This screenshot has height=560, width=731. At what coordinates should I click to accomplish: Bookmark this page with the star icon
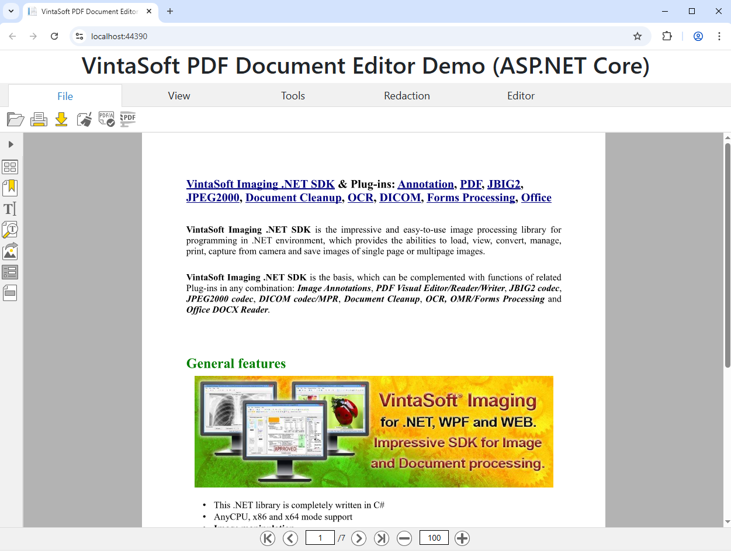tap(638, 36)
